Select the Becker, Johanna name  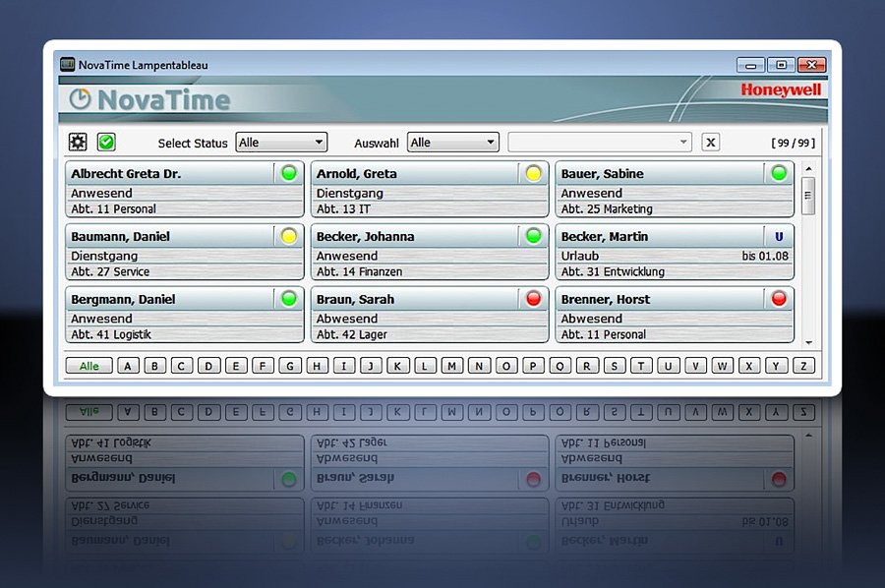365,236
